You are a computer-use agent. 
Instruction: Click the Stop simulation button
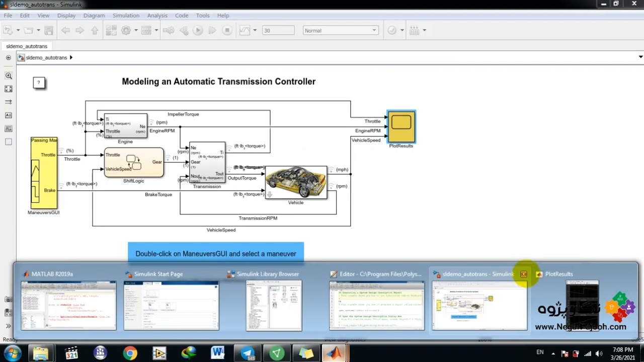click(x=227, y=31)
